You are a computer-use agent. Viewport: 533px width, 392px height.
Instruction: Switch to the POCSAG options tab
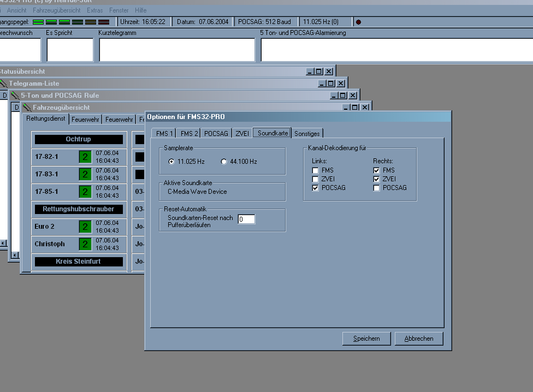pos(216,133)
